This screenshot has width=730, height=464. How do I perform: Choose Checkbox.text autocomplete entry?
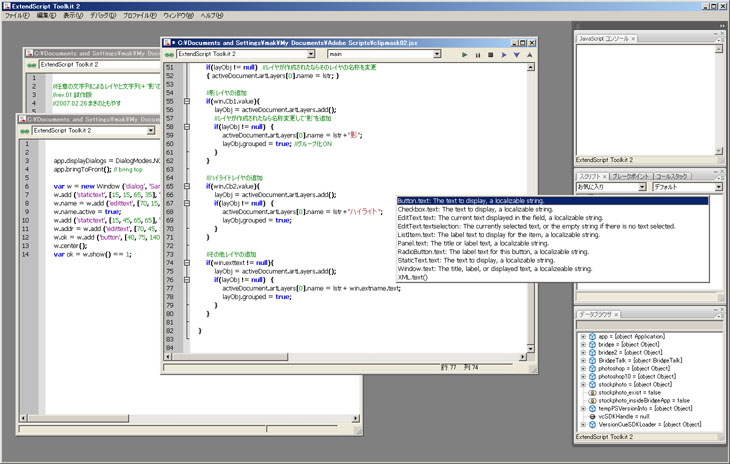(x=552, y=209)
